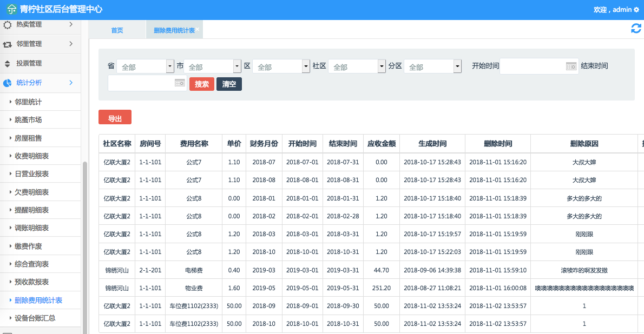Click the 费用名称 column header
The height and width of the screenshot is (334, 644).
pos(194,144)
